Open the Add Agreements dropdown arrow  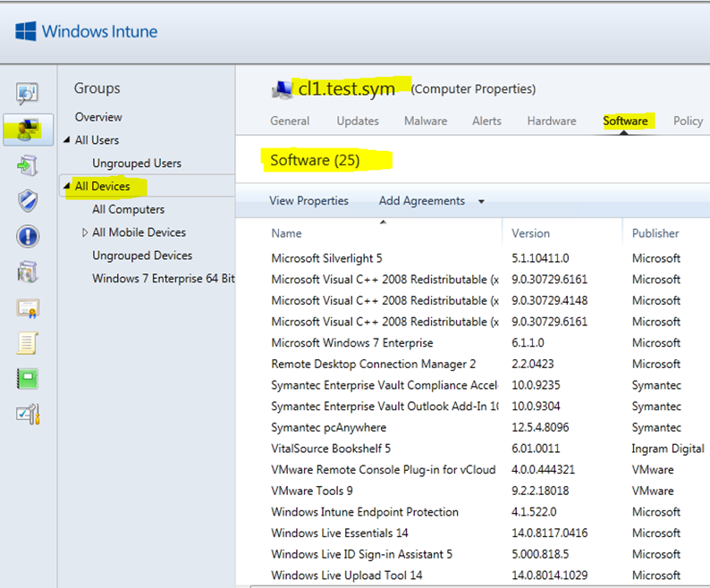(x=481, y=201)
